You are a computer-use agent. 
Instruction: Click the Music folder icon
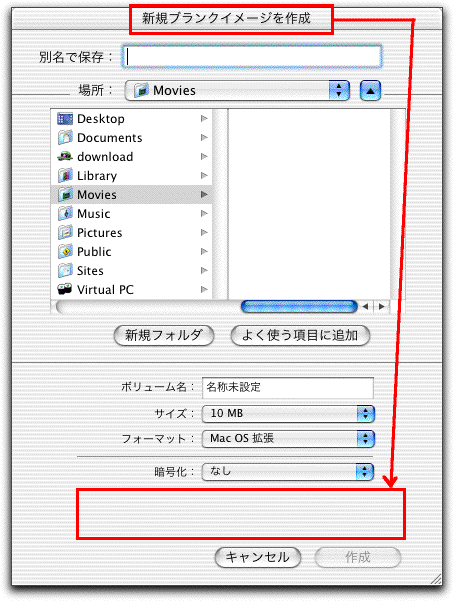pyautogui.click(x=65, y=213)
